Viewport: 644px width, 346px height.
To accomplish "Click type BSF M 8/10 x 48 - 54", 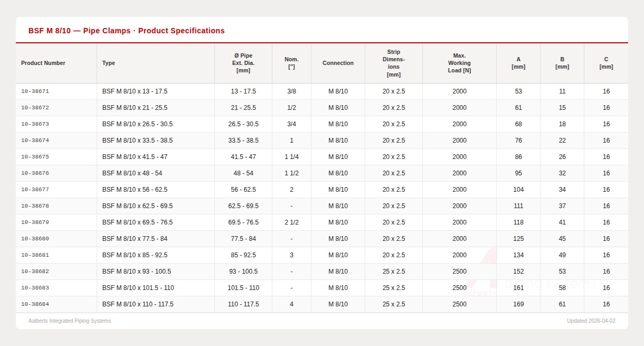I will [132, 173].
